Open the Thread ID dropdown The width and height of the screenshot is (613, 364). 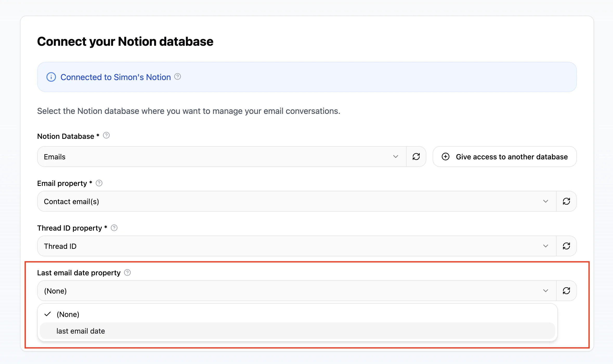pos(297,246)
